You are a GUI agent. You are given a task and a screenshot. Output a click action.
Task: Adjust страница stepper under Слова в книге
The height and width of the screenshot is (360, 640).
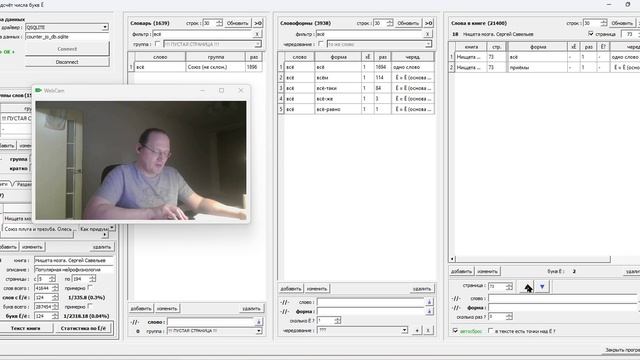[509, 287]
